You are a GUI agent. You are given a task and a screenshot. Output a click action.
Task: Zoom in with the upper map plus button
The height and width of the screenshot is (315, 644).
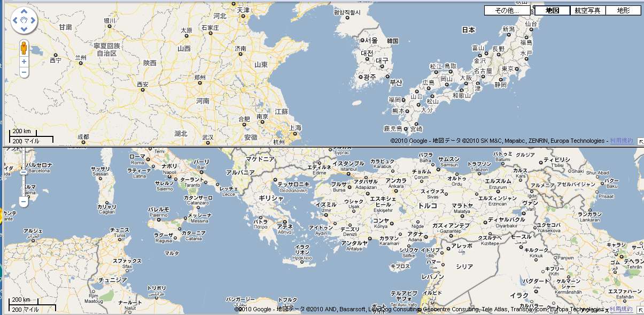[24, 62]
